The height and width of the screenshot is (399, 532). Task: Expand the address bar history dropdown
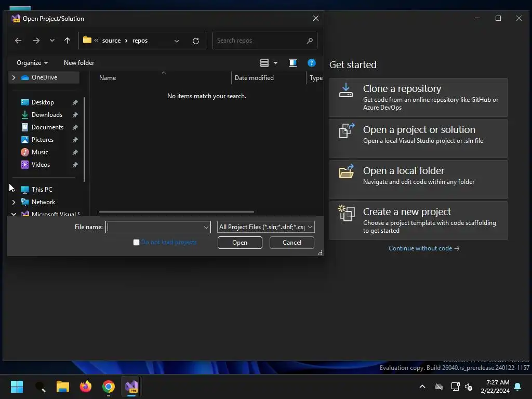[177, 41]
